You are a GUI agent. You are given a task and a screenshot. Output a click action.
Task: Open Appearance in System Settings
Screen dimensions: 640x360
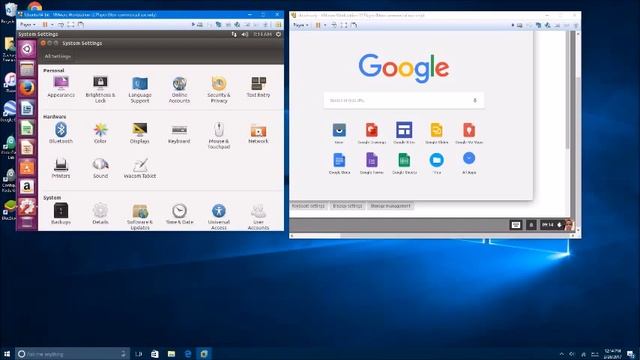coord(61,87)
